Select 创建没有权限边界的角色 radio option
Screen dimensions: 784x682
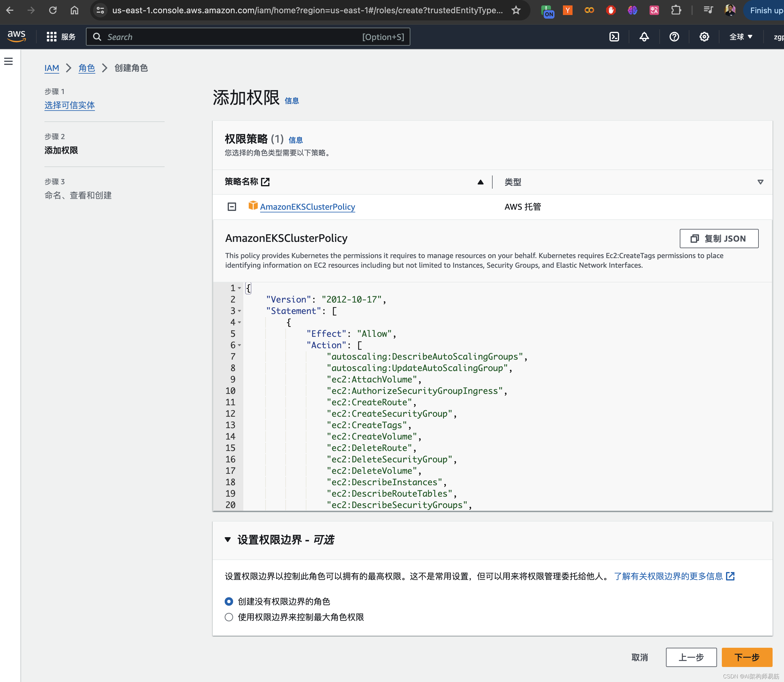point(229,601)
